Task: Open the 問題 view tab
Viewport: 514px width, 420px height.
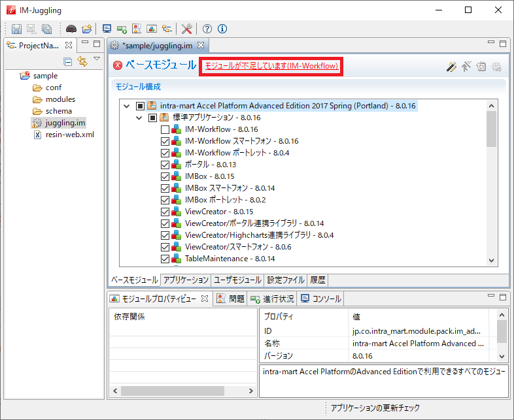Action: [230, 299]
